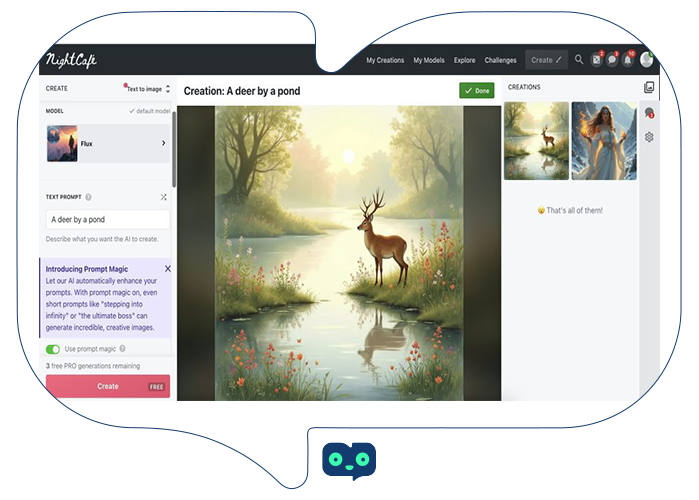Open My Creations in the top menu

[x=385, y=60]
